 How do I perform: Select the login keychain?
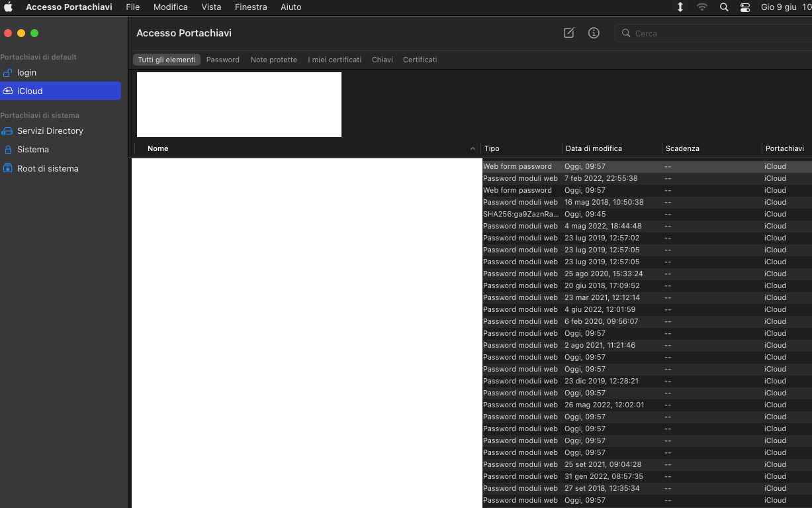pyautogui.click(x=60, y=73)
